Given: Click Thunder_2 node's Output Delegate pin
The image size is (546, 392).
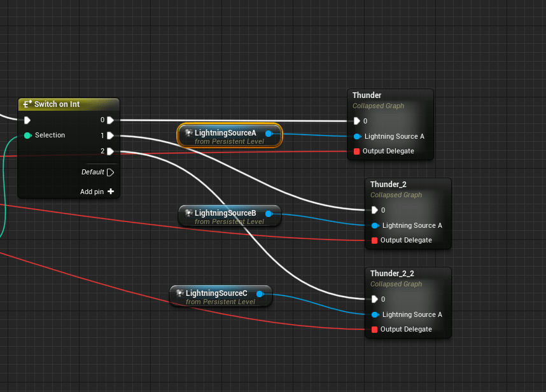Looking at the screenshot, I should tap(374, 241).
